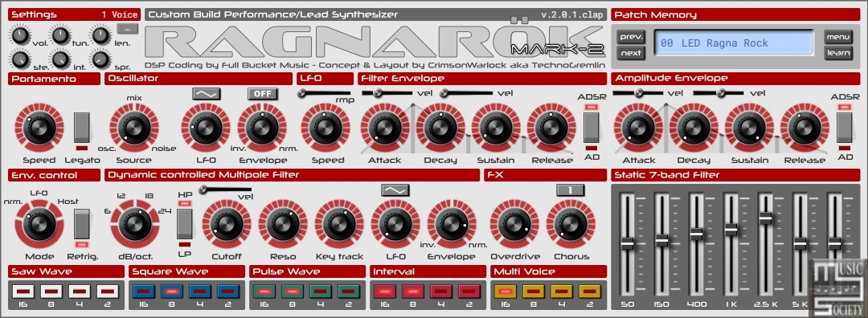
Task: Toggle the Saw Wave 16 footage button
Action: tap(23, 290)
